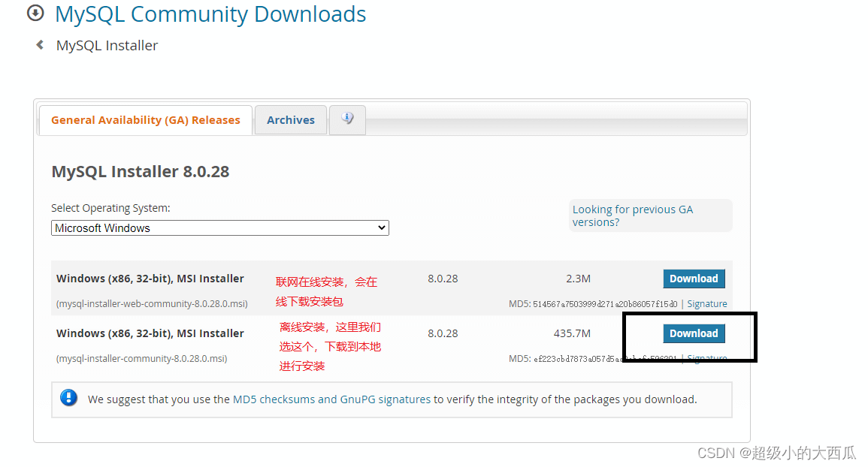Screen dimensions: 868x467
Task: Click Select Operating System label
Action: pos(110,208)
